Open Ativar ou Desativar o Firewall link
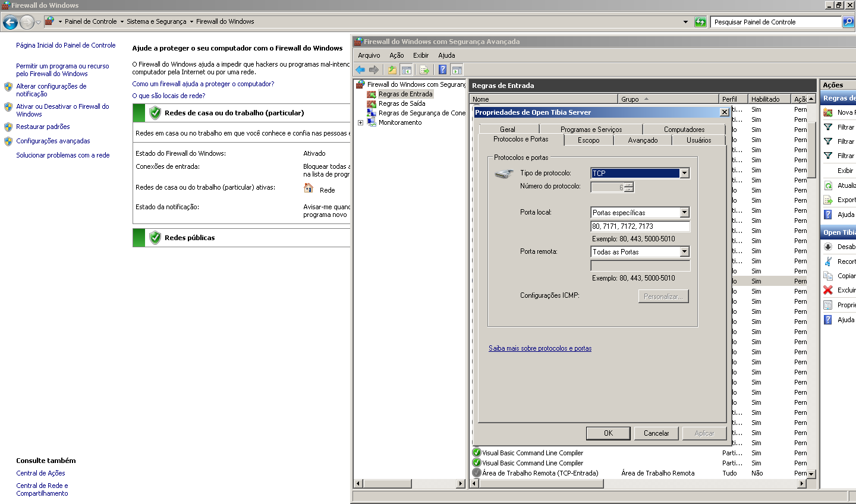The width and height of the screenshot is (856, 504). coord(62,110)
